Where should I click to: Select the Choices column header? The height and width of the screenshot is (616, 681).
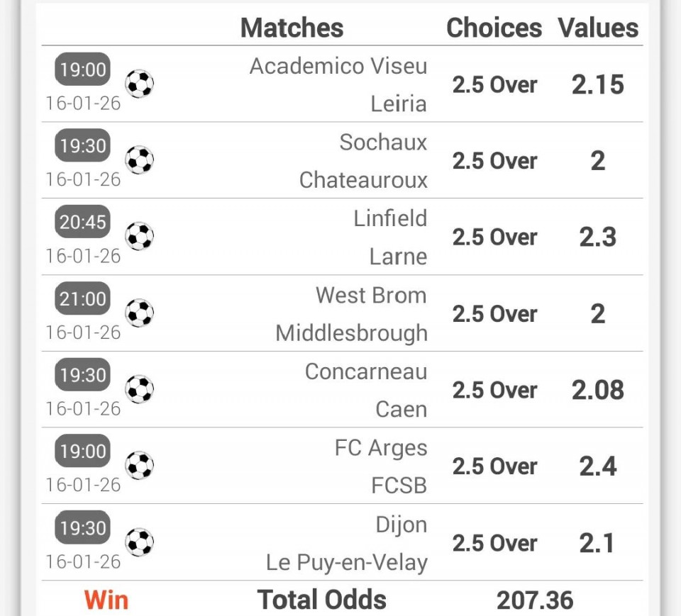(x=494, y=28)
